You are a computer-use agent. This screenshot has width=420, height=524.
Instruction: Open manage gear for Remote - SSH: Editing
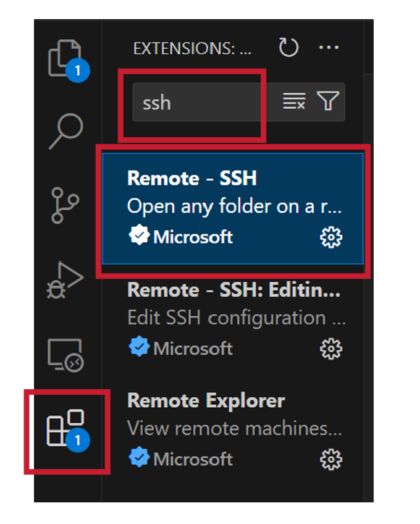tap(331, 349)
